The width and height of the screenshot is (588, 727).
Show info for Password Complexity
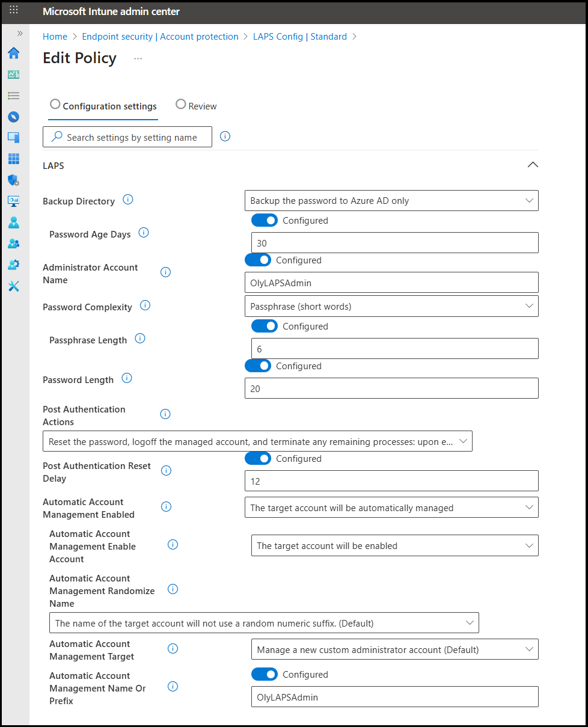[x=145, y=305]
